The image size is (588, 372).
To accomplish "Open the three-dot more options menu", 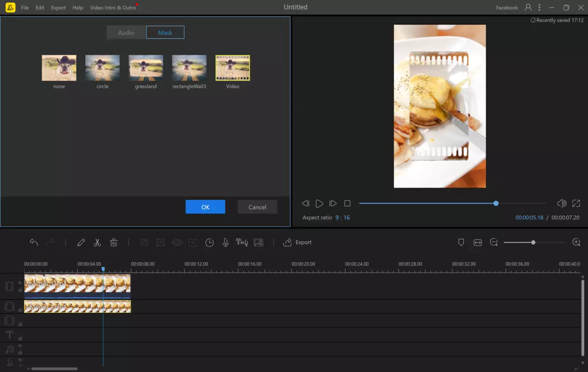I will pos(540,7).
